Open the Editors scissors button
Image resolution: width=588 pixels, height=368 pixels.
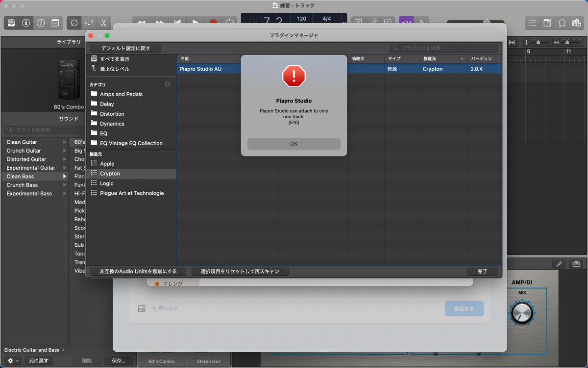(x=103, y=23)
